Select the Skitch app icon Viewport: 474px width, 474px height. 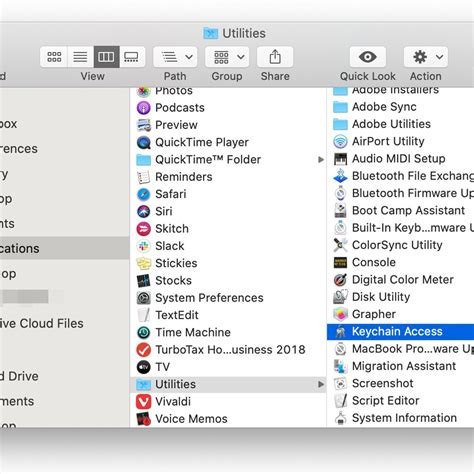click(x=144, y=229)
